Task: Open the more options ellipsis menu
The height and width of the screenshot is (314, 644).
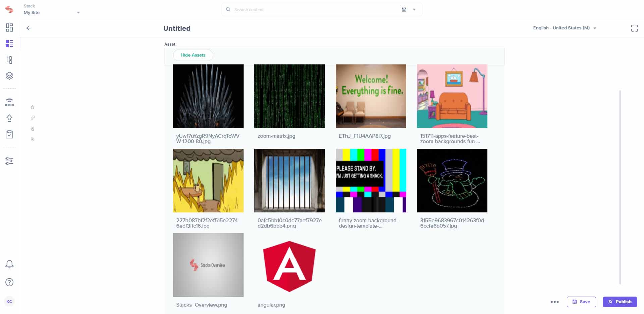Action: click(554, 302)
